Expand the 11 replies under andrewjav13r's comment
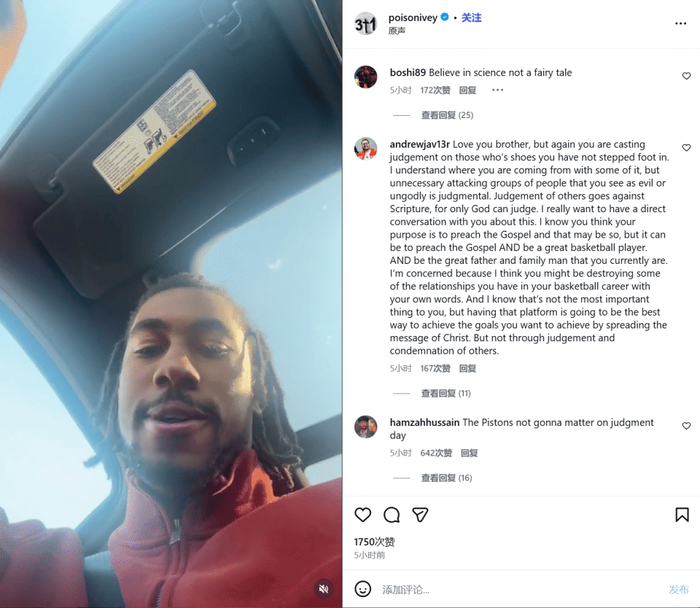700x608 pixels. (x=446, y=393)
